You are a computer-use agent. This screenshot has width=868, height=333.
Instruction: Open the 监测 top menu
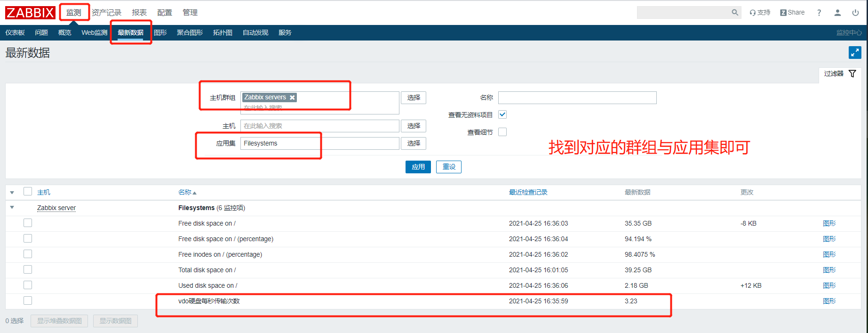point(73,13)
